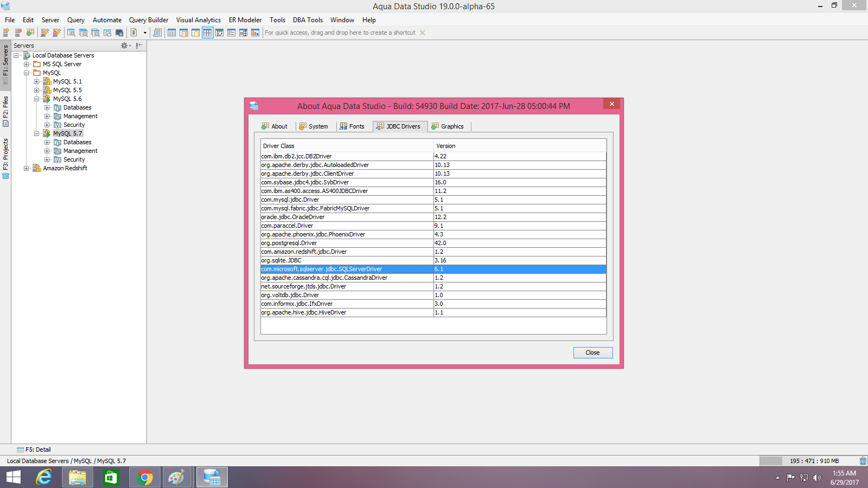The width and height of the screenshot is (868, 488).
Task: Switch to the System tab in dialog
Action: click(x=314, y=126)
